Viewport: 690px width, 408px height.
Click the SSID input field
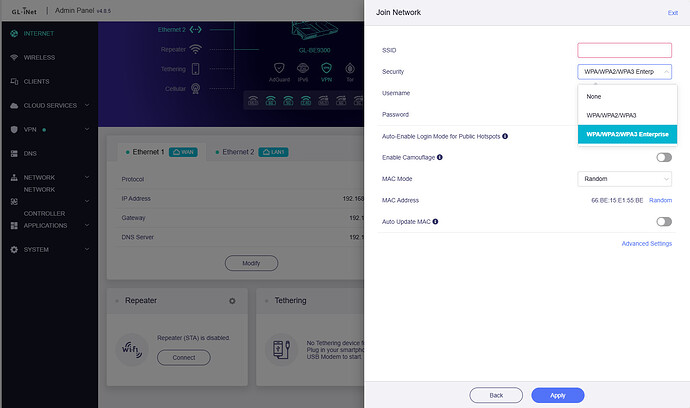[x=625, y=50]
